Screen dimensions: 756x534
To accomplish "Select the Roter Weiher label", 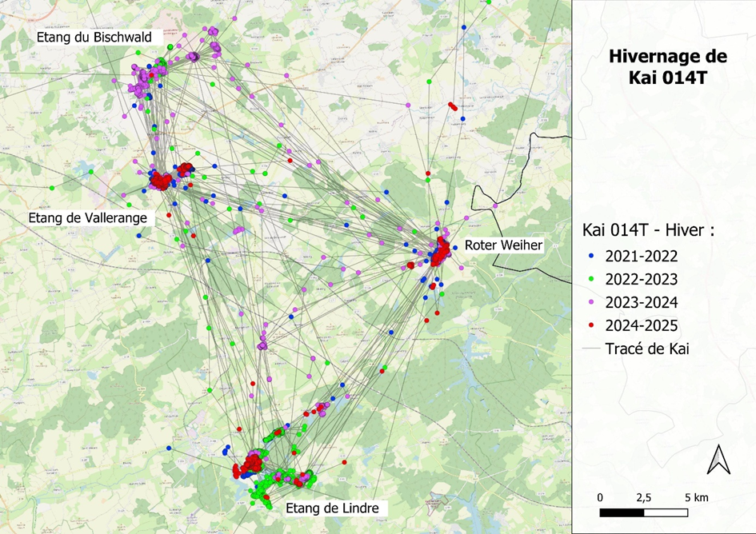I will 503,245.
